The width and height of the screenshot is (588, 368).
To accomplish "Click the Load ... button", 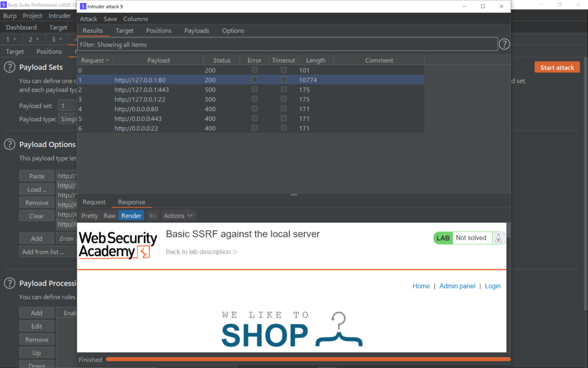I will [37, 189].
